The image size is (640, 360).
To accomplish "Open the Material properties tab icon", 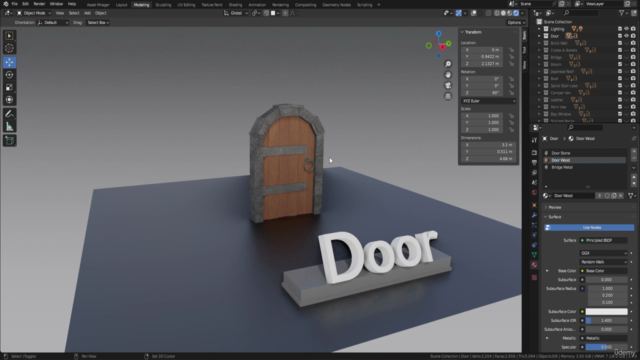I will (x=534, y=265).
